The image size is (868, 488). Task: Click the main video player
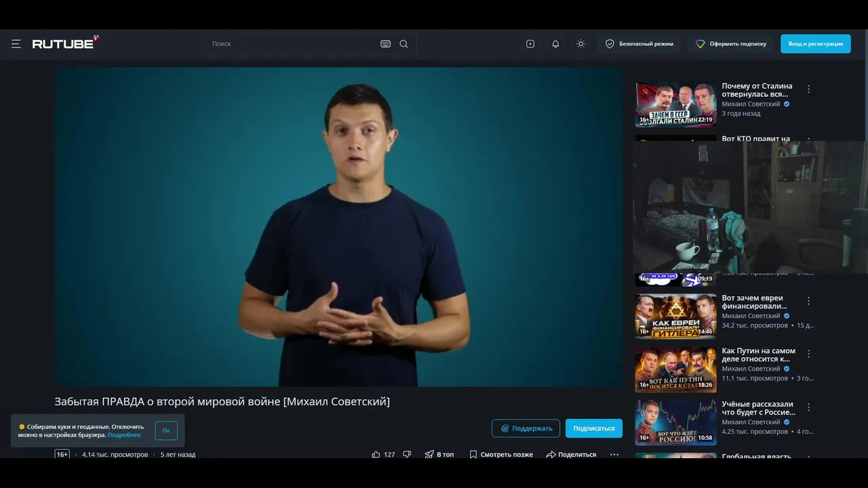tap(338, 226)
